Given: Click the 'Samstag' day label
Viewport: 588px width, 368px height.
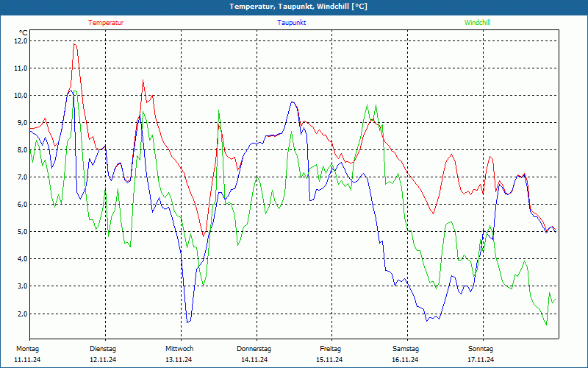Looking at the screenshot, I should [x=406, y=349].
